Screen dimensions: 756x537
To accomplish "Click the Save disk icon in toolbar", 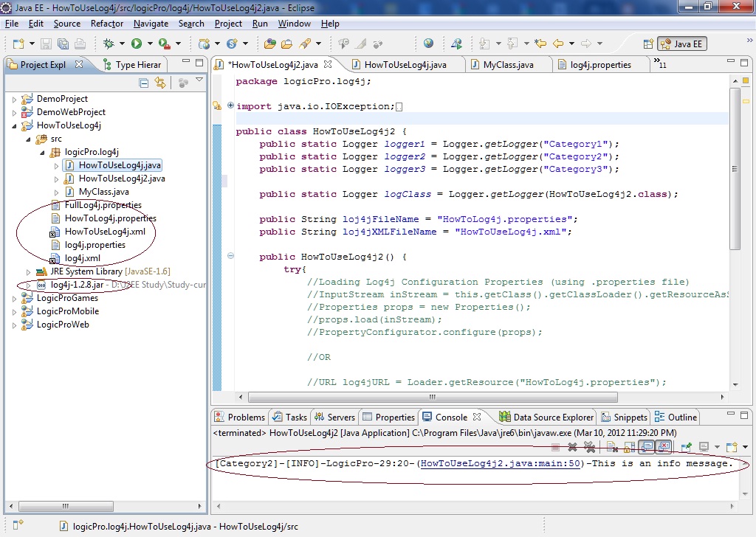I will tap(46, 44).
